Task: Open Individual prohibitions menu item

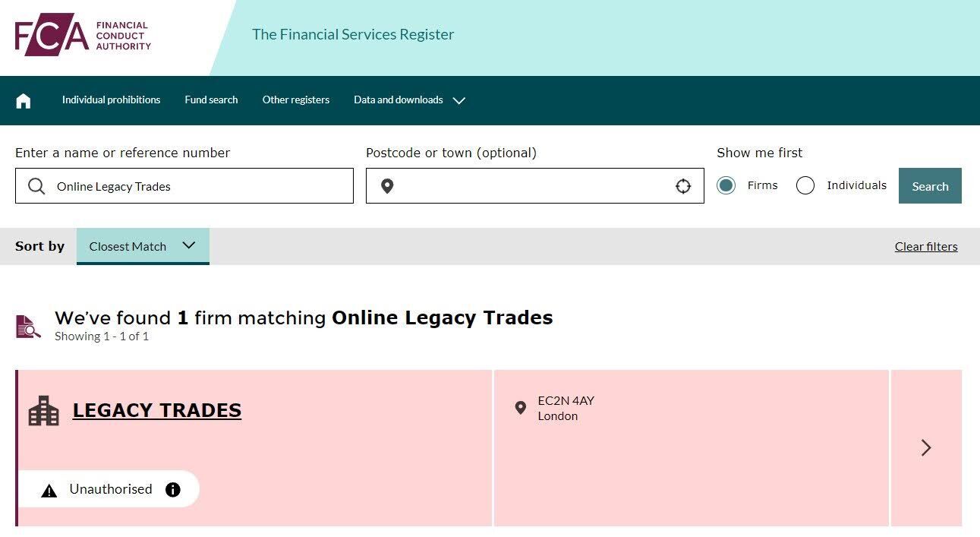Action: pos(111,100)
